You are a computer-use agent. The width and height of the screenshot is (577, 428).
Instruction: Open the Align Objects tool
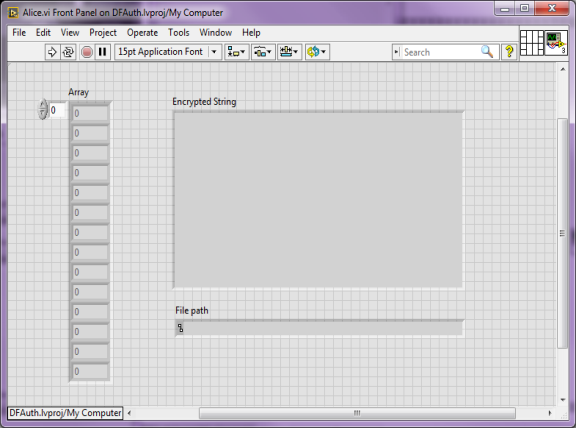click(236, 52)
